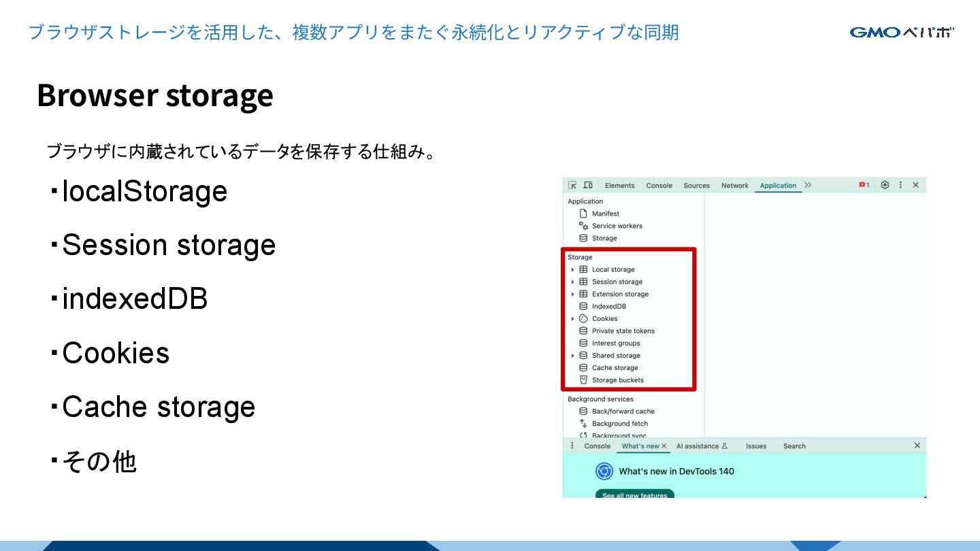Image resolution: width=980 pixels, height=551 pixels.
Task: Click the What's new in DevTools 140 heading
Action: [676, 471]
